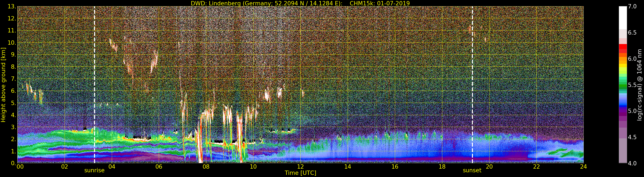Click colorbar tick label '6.5'
Screen dimensions: 644x177
coord(632,33)
